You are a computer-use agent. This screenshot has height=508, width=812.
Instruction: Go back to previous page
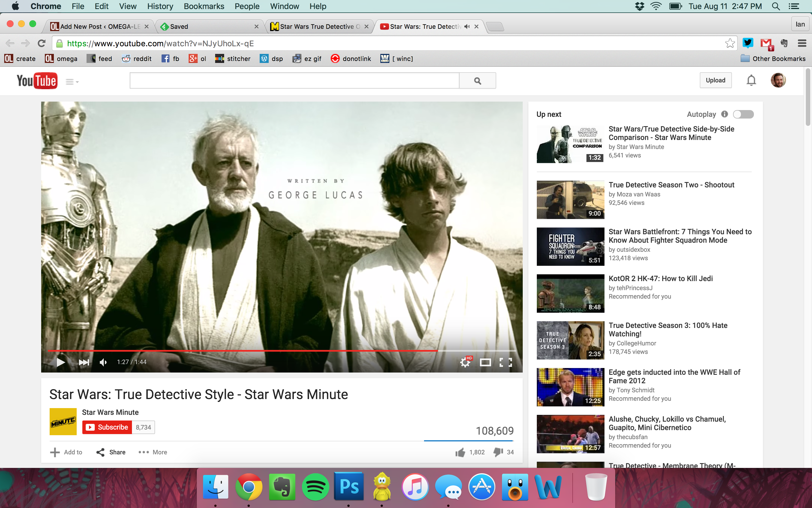(x=10, y=43)
